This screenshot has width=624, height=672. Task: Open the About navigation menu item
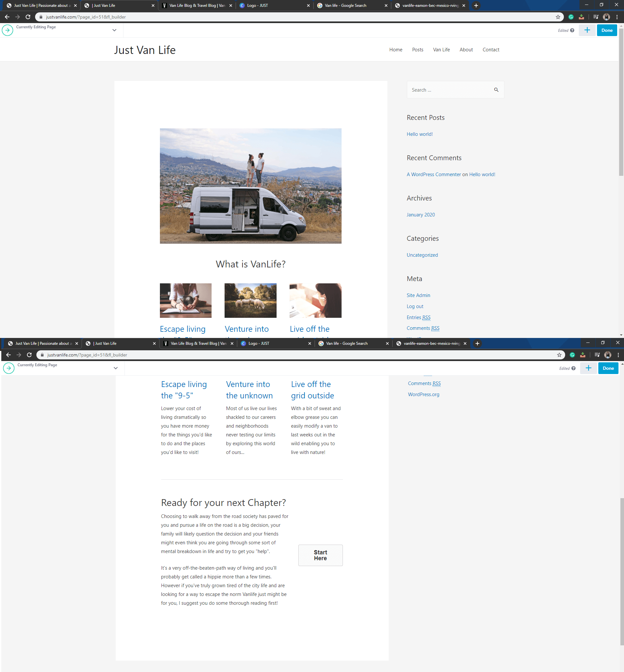click(466, 50)
